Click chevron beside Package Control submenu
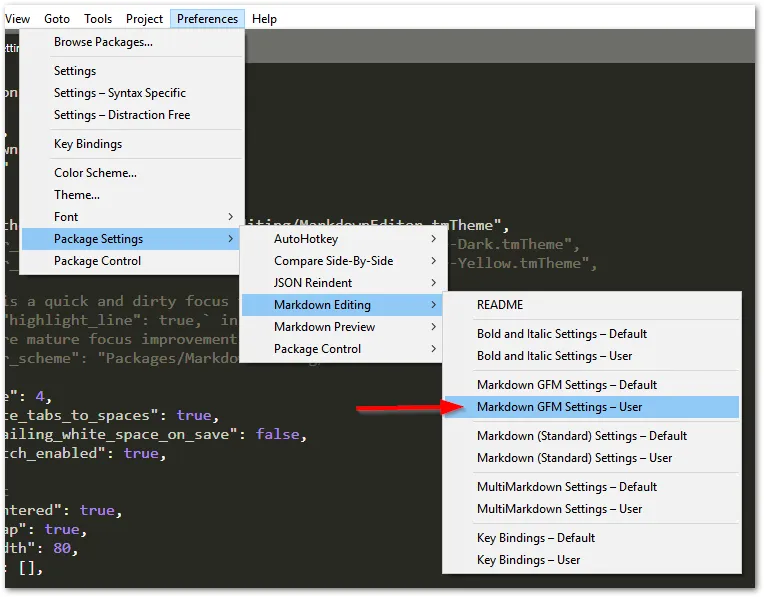 (434, 348)
